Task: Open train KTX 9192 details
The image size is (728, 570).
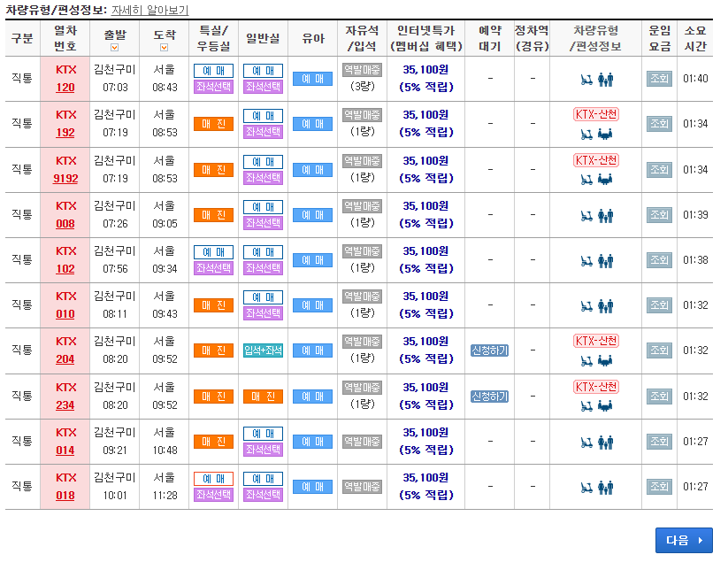Action: 65,179
